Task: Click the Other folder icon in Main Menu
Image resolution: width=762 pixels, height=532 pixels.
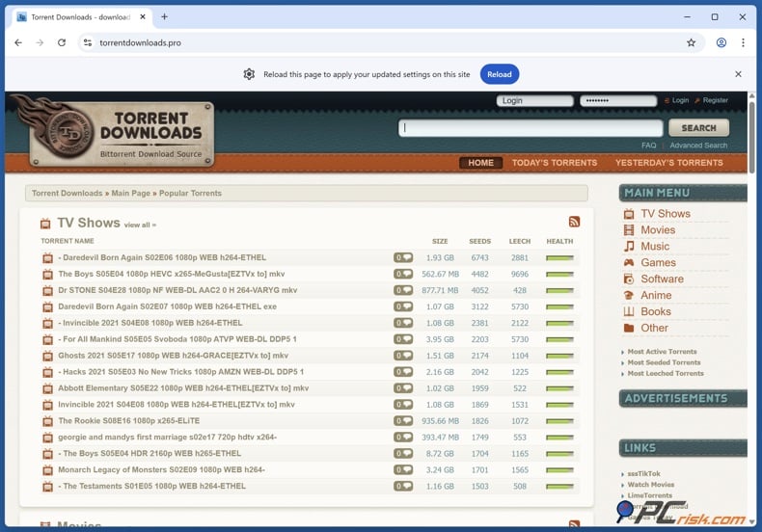Action: tap(629, 328)
